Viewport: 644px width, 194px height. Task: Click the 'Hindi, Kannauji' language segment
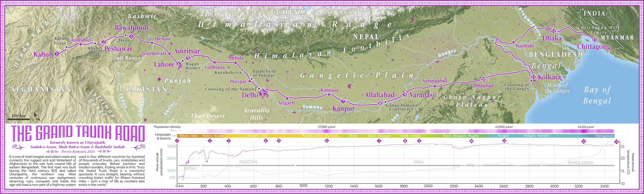379,136
